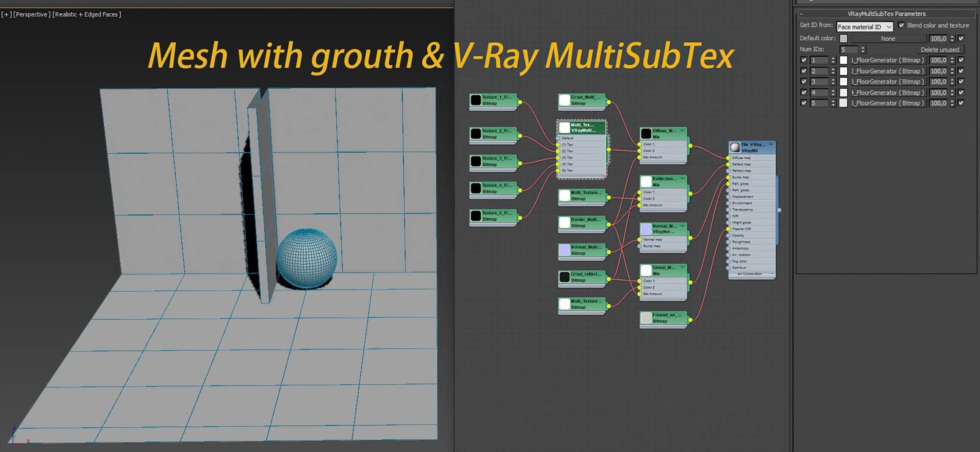The height and width of the screenshot is (452, 980).
Task: Click the Delete unused button
Action: click(x=940, y=49)
